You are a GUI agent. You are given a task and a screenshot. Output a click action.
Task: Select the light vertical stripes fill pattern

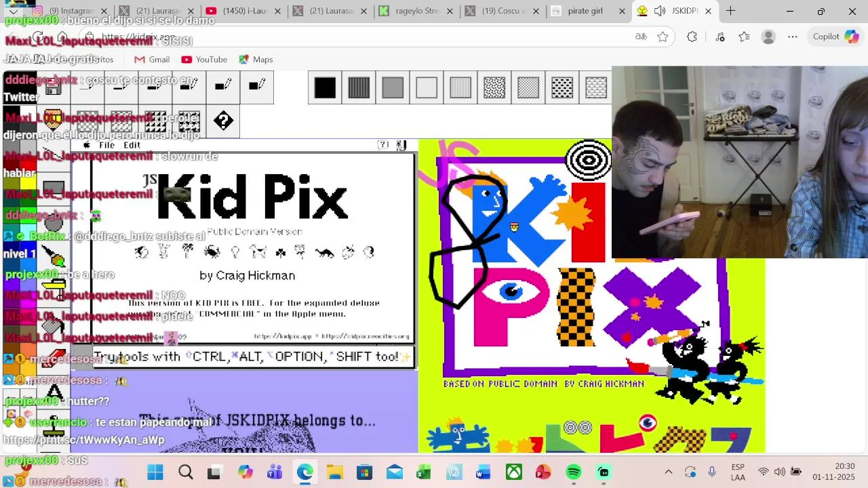(460, 87)
